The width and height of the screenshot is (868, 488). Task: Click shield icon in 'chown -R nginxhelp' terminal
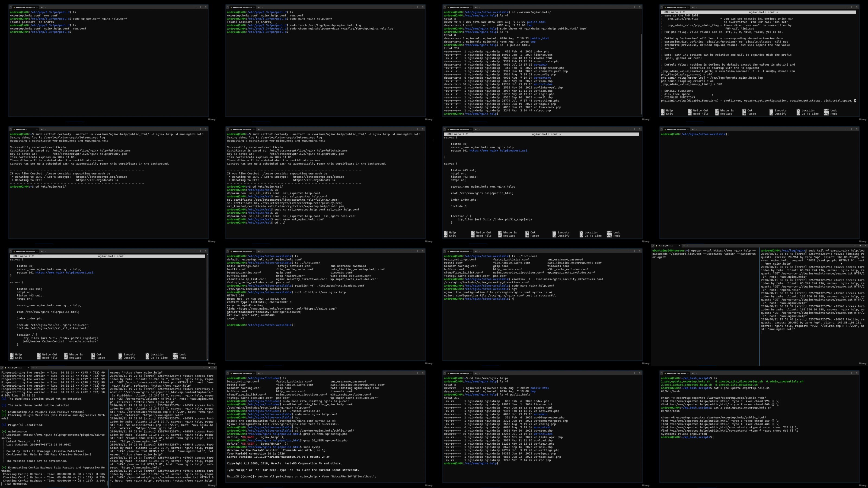[x=445, y=7]
